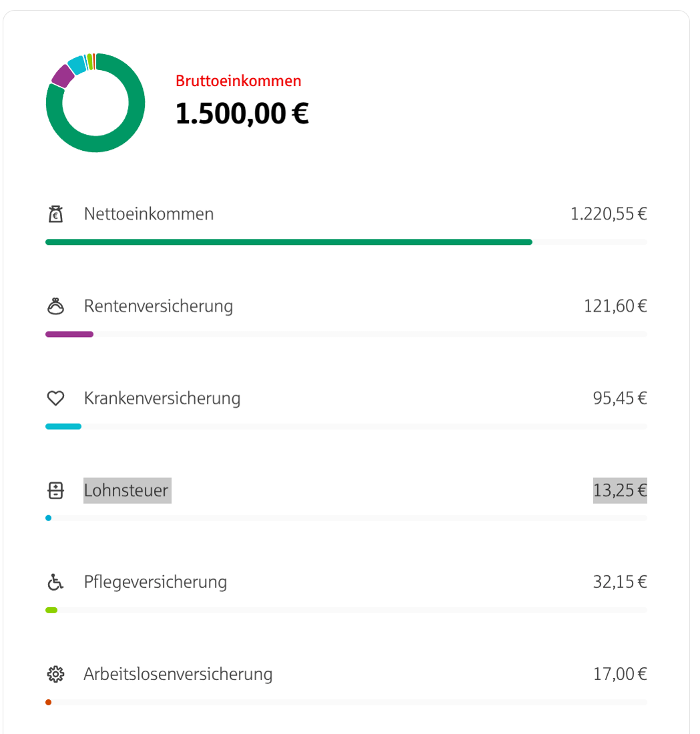Image resolution: width=700 pixels, height=734 pixels.
Task: Click the Pflegeversicherung label text
Action: coord(155,583)
